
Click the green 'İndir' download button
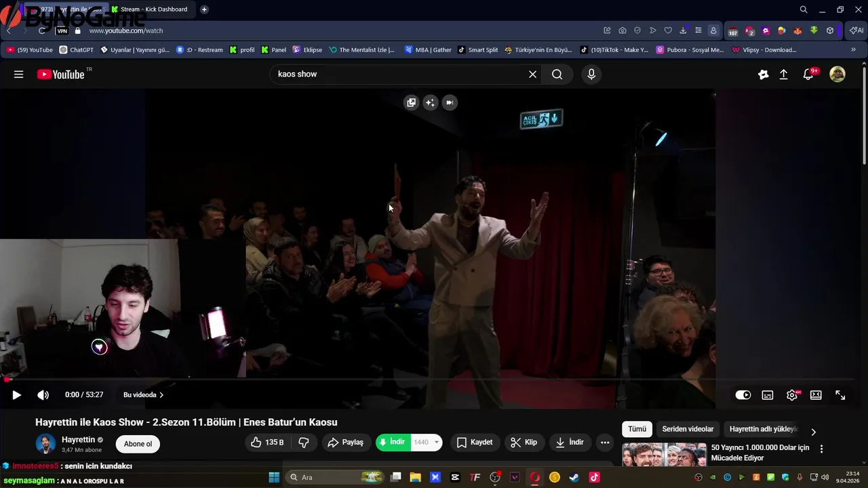(x=393, y=443)
